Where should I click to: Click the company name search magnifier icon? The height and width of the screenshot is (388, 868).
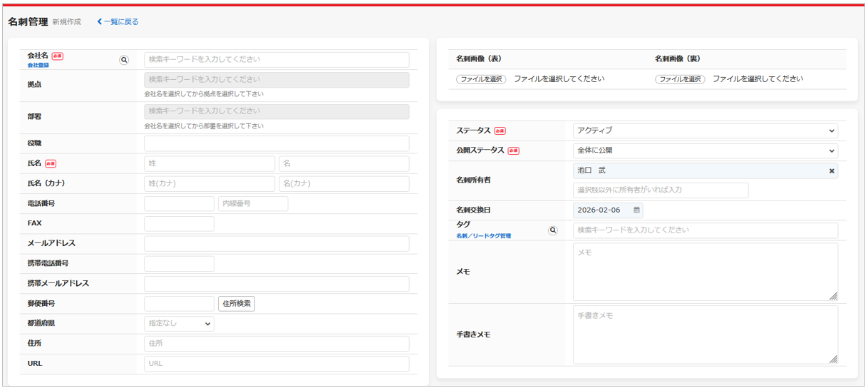(124, 61)
